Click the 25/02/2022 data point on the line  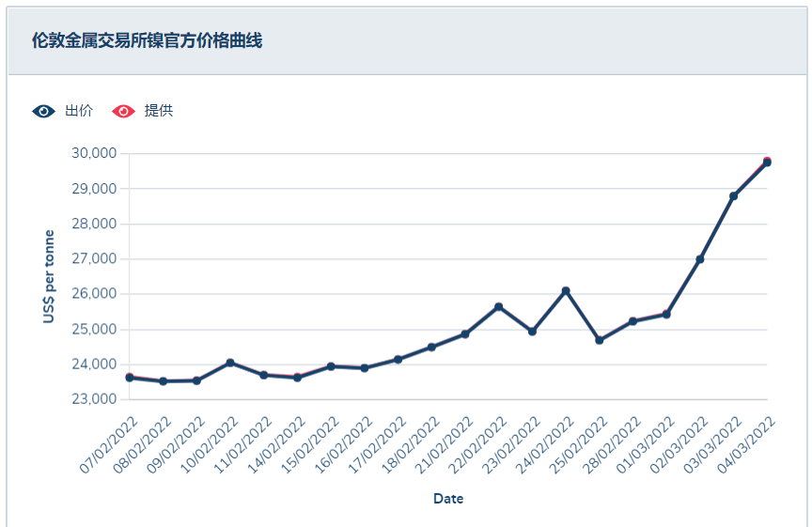coord(600,340)
